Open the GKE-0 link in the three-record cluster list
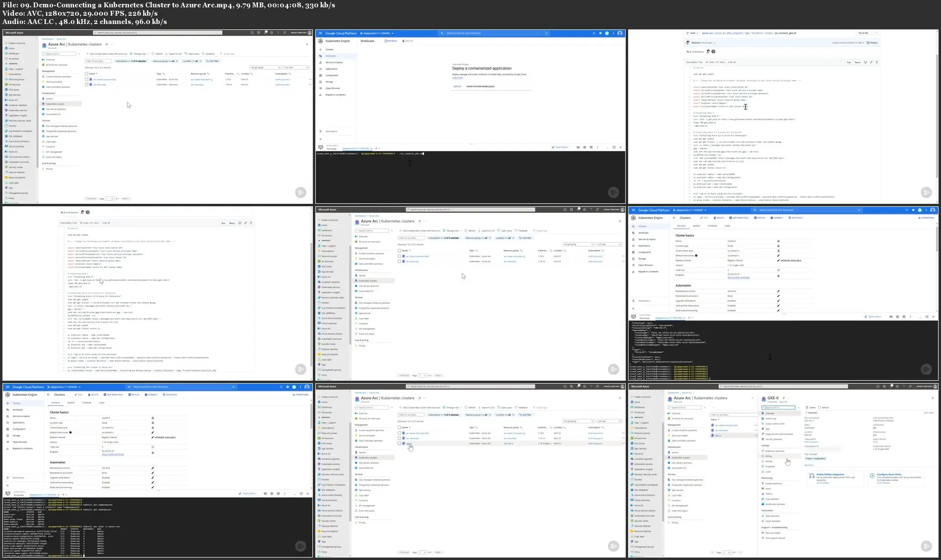The image size is (941, 560). tap(409, 443)
